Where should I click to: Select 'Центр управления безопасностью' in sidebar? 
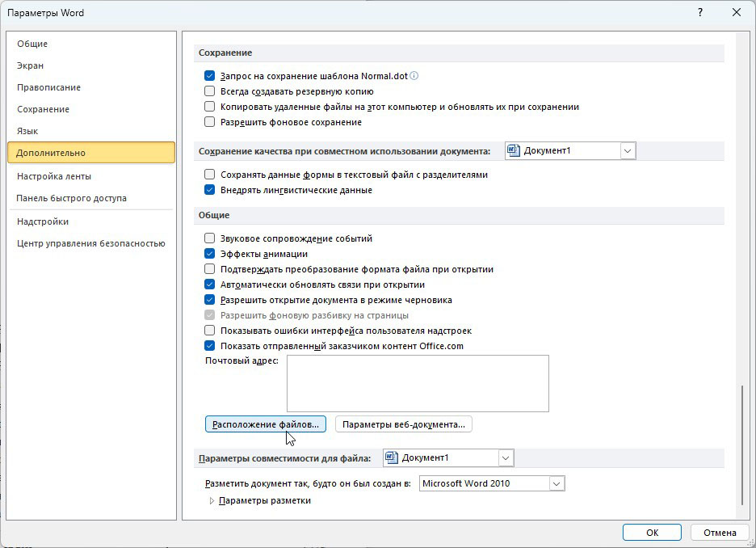(x=90, y=243)
